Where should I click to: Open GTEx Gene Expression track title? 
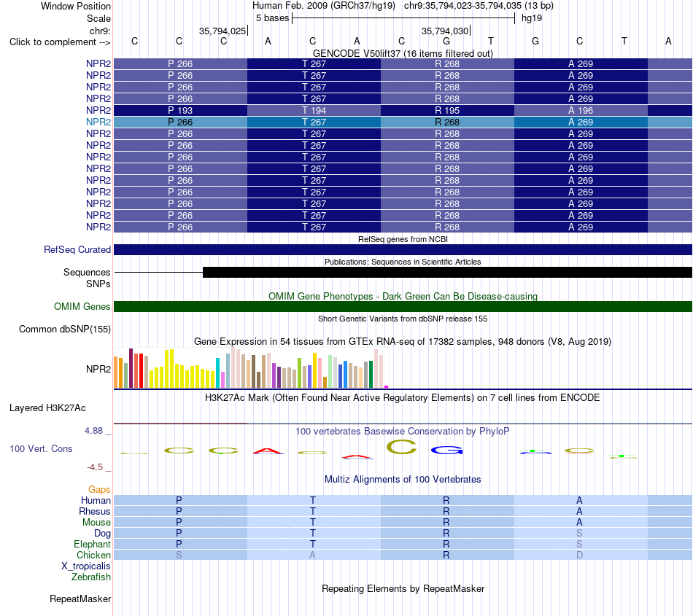(403, 341)
